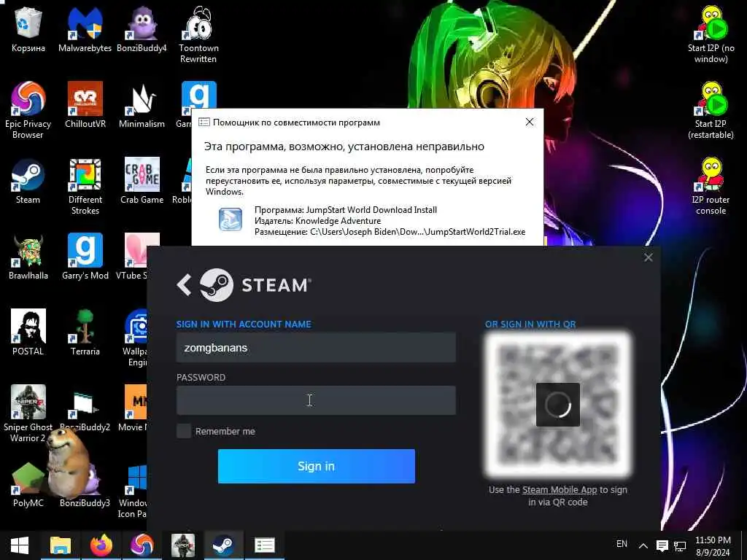Click the BonziBuddy3 desktop shortcut label
The width and height of the screenshot is (747, 560).
point(85,503)
